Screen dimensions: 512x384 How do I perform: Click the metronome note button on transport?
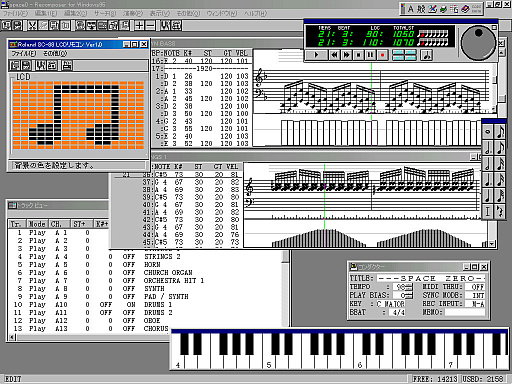[426, 55]
